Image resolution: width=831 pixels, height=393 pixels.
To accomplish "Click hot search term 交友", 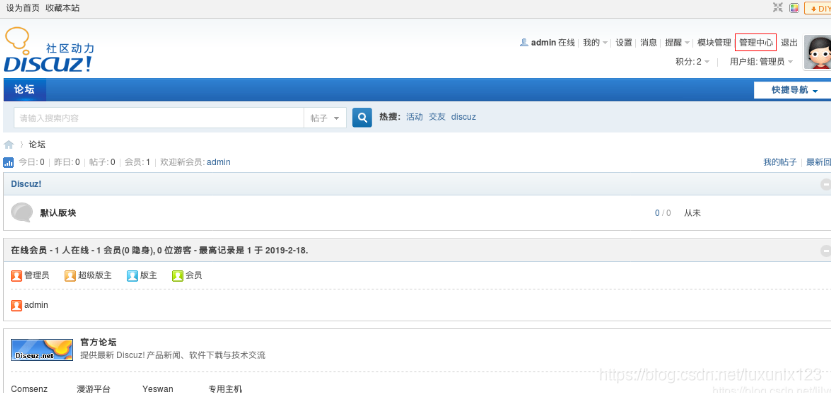I will [x=437, y=117].
